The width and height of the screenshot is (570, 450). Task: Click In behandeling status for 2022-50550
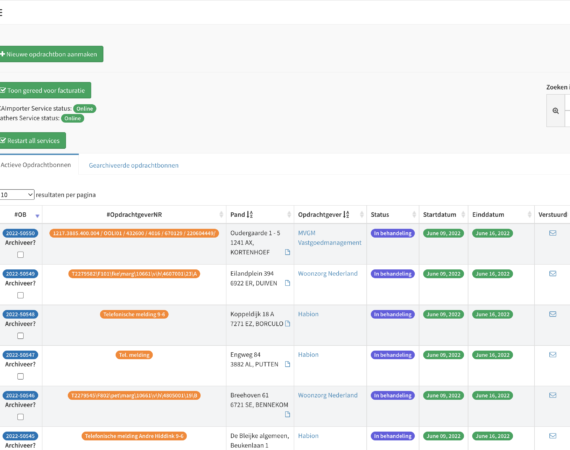tap(393, 233)
